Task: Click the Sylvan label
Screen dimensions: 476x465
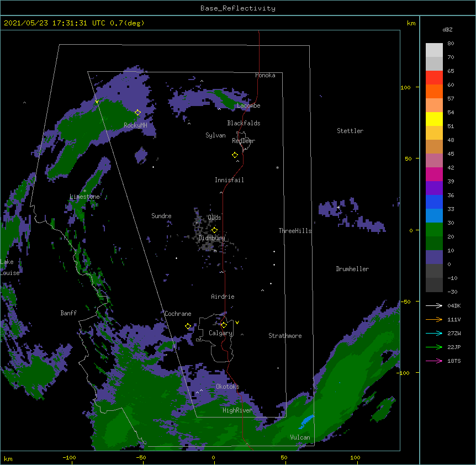Action: 215,135
